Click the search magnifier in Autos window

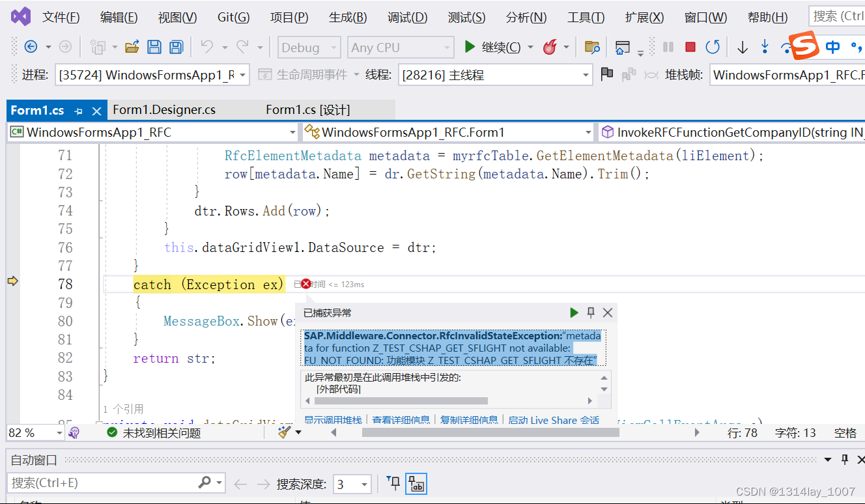click(x=205, y=483)
